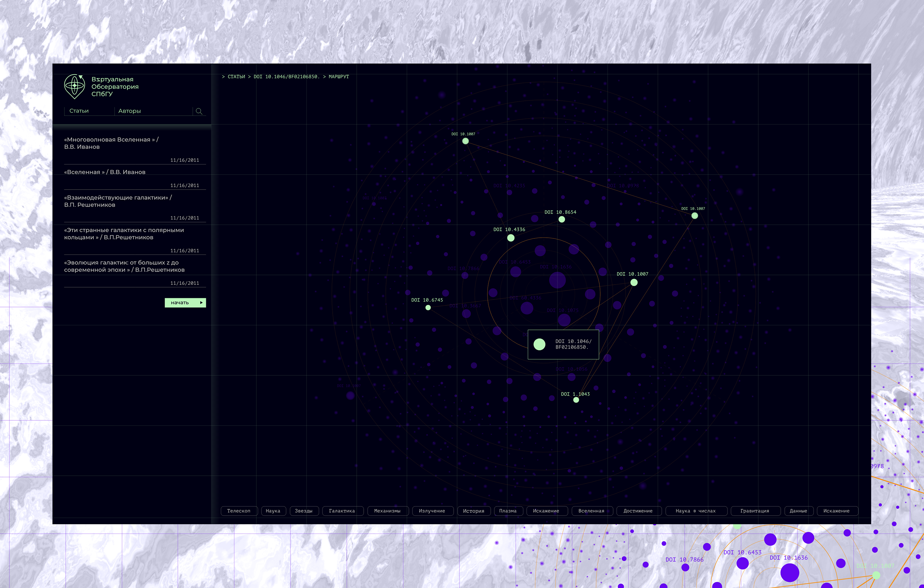Screen dimensions: 924x588
Task: Click the search magnifier icon
Action: pos(199,111)
